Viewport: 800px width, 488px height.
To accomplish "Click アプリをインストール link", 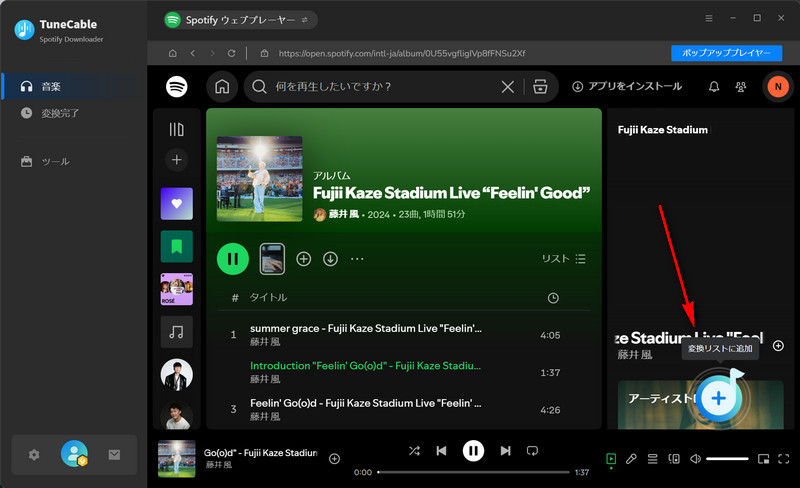I will [627, 86].
